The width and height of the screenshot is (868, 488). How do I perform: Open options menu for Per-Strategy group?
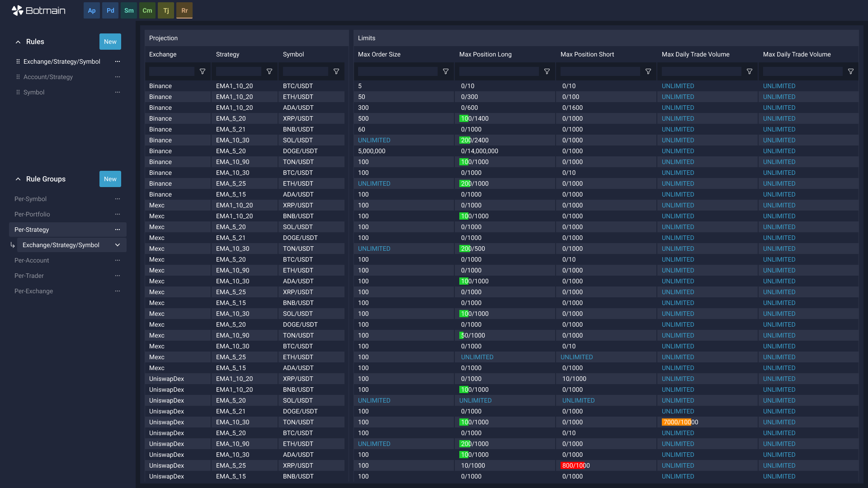pos(118,230)
